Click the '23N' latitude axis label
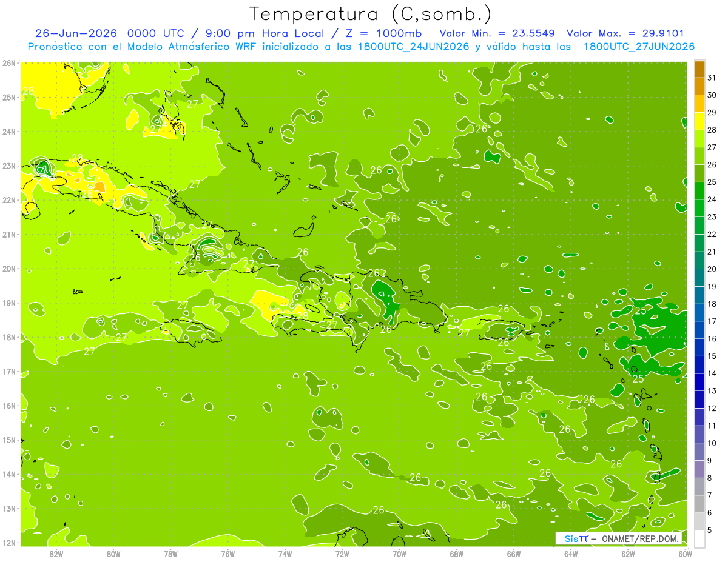This screenshot has height=562, width=728. click(x=9, y=166)
